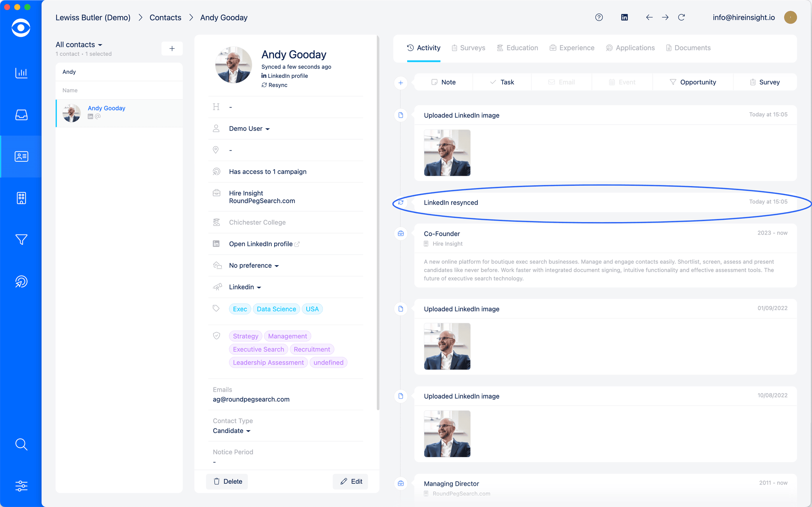This screenshot has width=812, height=507.
Task: Click the refresh icon in top bar
Action: coord(681,17)
